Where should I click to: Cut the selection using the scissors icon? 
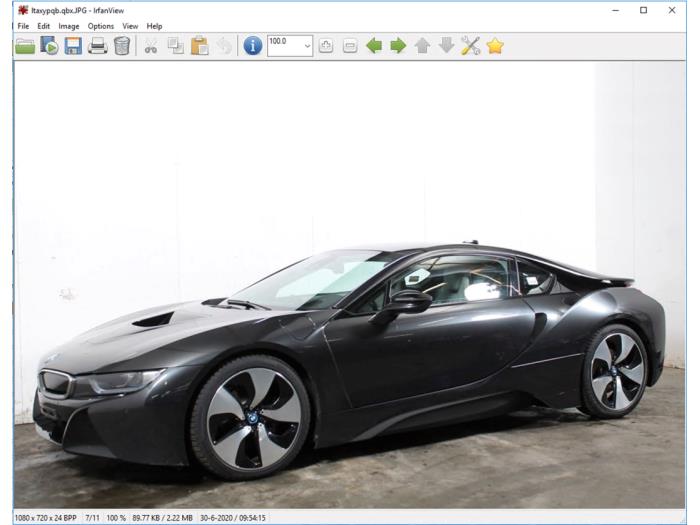[x=151, y=46]
